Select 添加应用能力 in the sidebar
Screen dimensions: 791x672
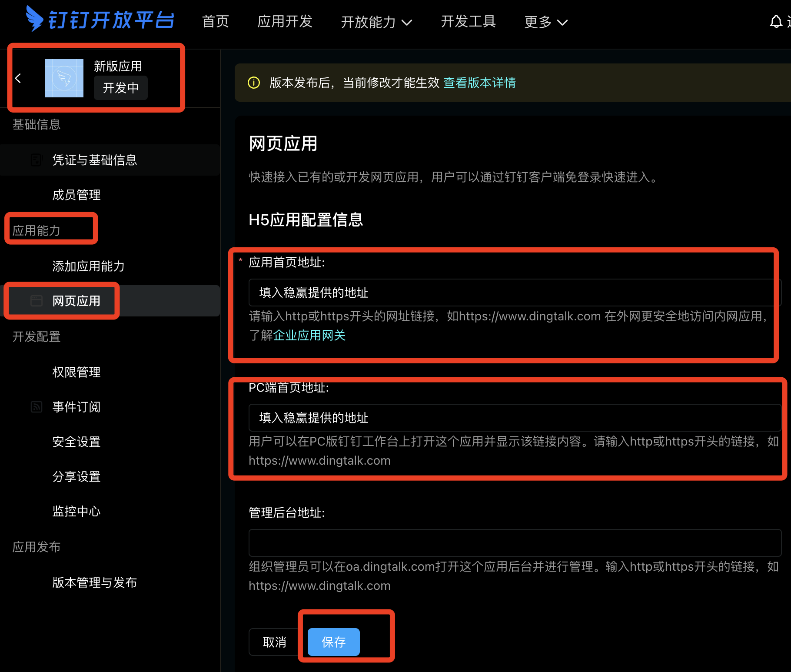click(x=110, y=266)
